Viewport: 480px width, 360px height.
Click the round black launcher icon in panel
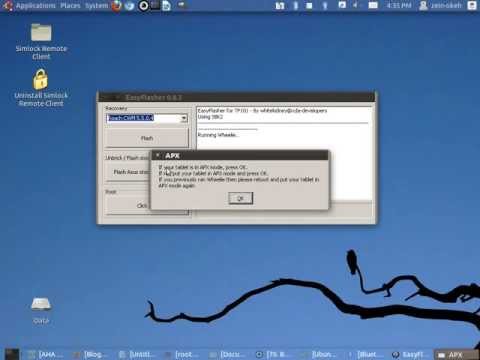[x=144, y=6]
